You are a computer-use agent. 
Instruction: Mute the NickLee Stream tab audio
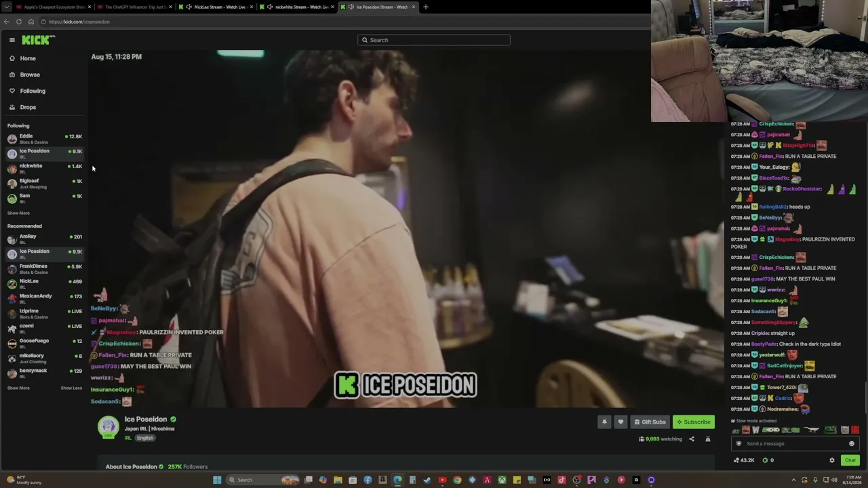pyautogui.click(x=189, y=7)
